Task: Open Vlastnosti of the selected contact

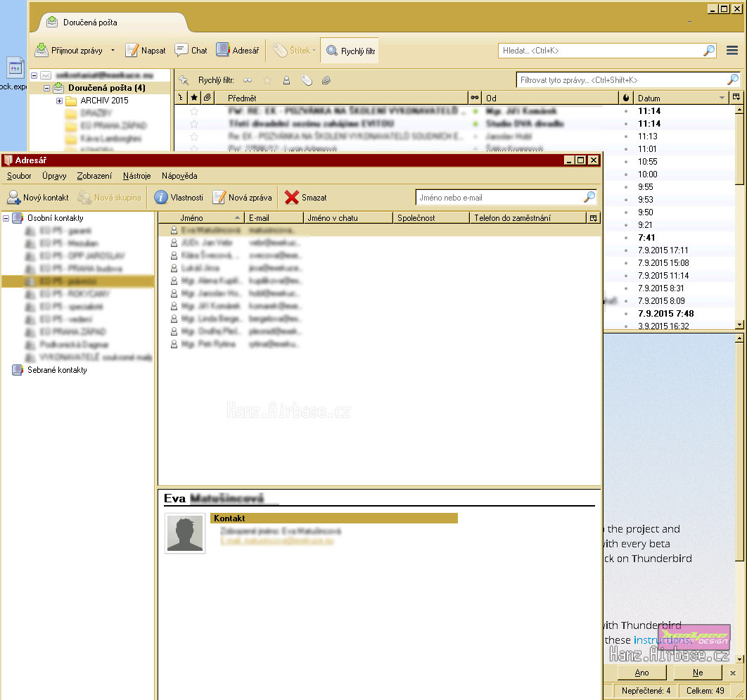Action: coord(179,197)
